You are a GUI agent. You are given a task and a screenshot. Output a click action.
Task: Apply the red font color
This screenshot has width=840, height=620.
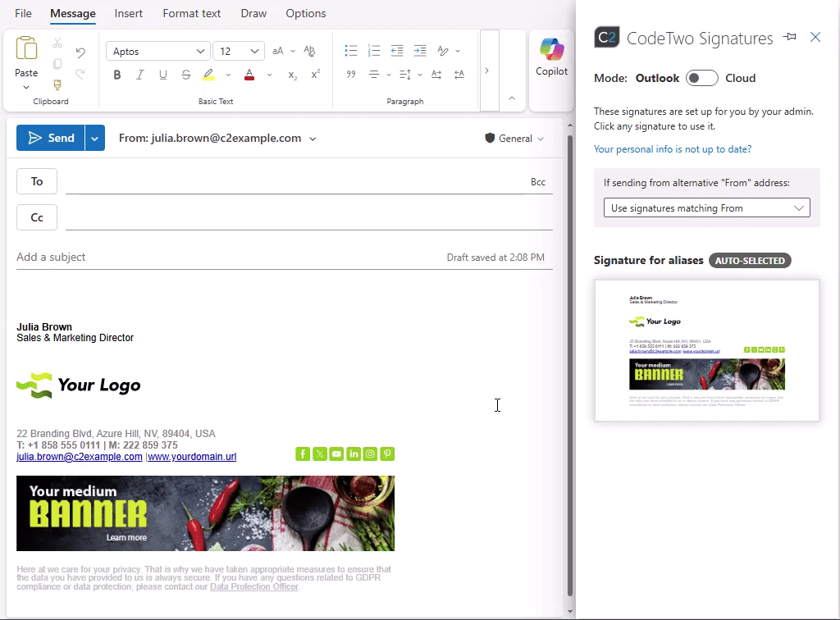click(x=249, y=75)
